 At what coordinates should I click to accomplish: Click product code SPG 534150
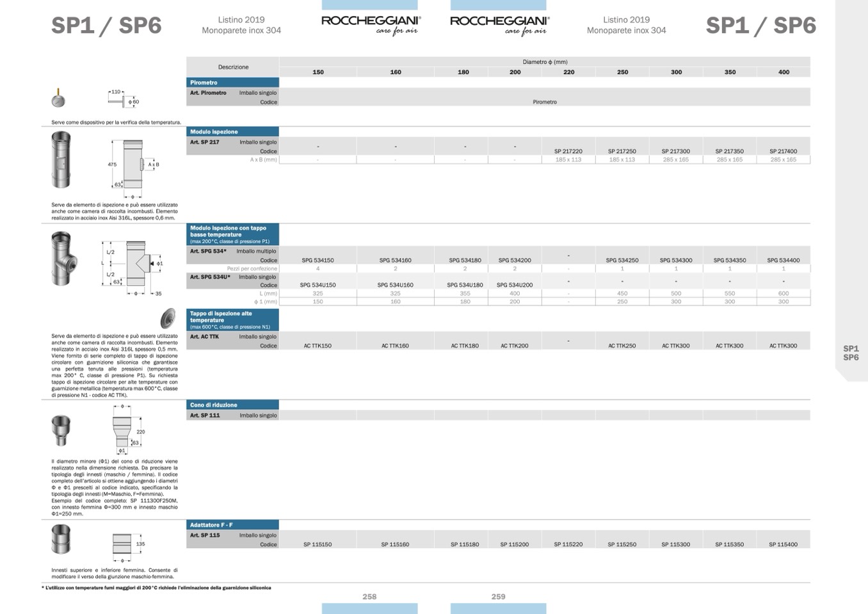317,261
